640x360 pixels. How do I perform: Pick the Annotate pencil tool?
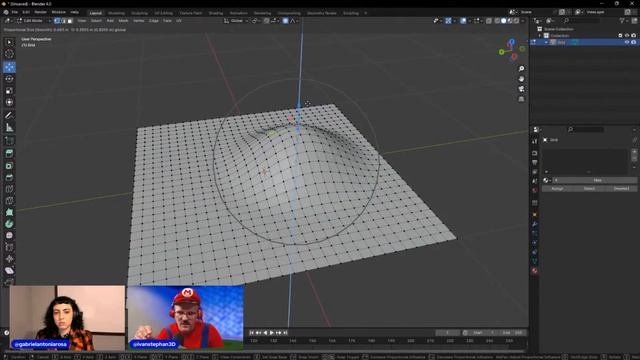9,116
